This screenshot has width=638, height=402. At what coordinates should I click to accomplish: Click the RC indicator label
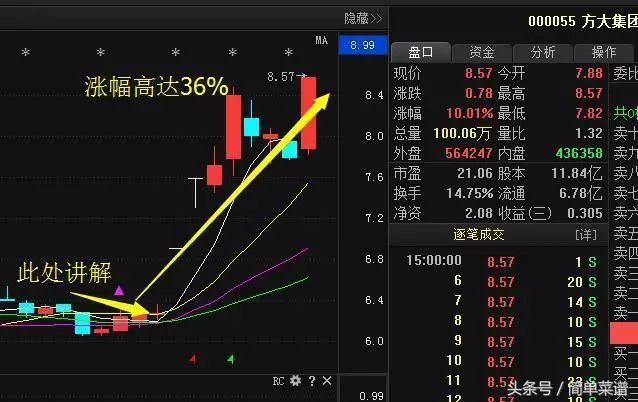tap(279, 381)
